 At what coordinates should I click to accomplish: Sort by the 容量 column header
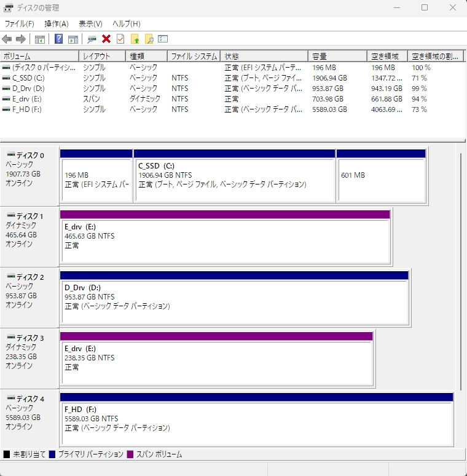tap(338, 56)
